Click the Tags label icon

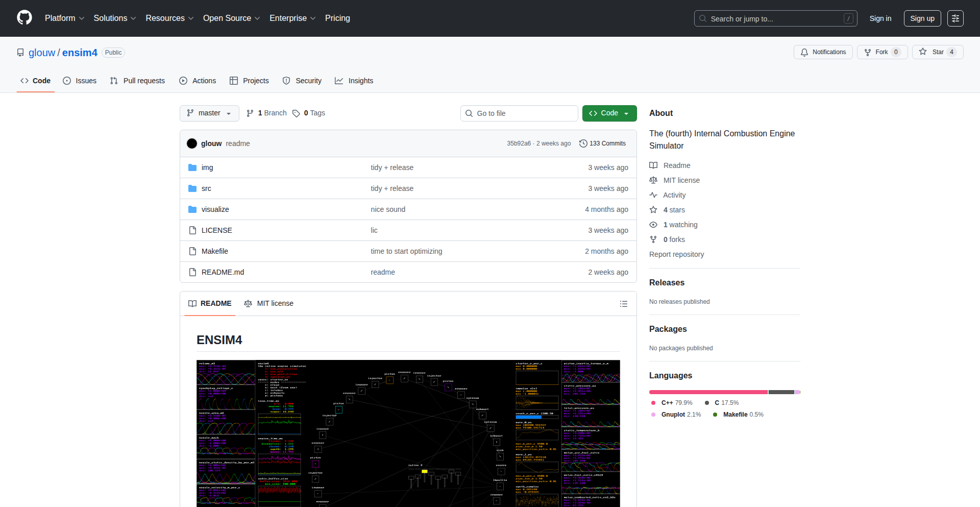(x=296, y=113)
